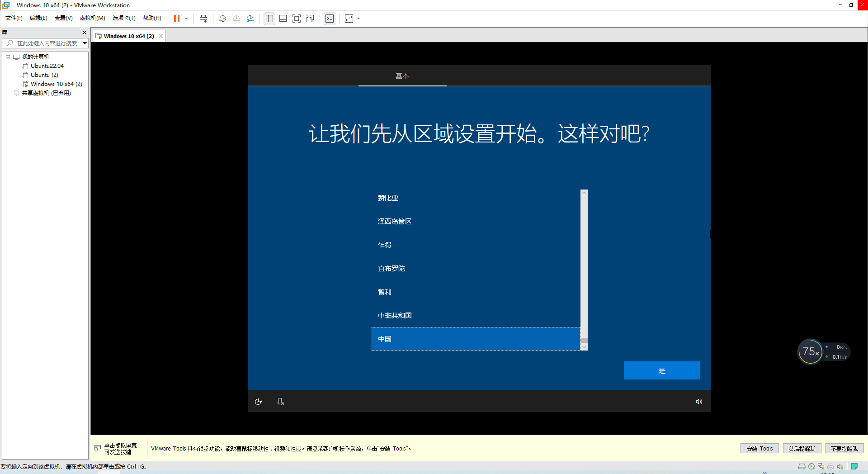Click the stretch guest display icon
The image size is (868, 474).
pos(349,19)
